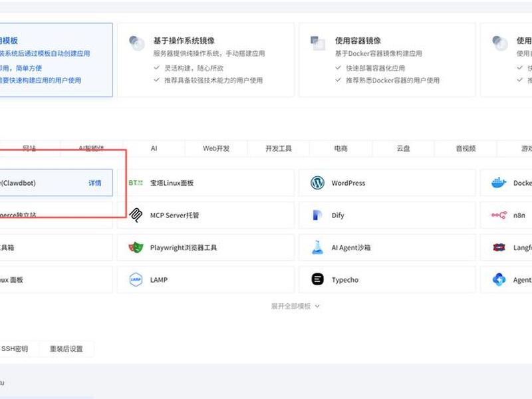Screen dimensions: 532x399
Task: Select the Dify template
Action: [387, 215]
